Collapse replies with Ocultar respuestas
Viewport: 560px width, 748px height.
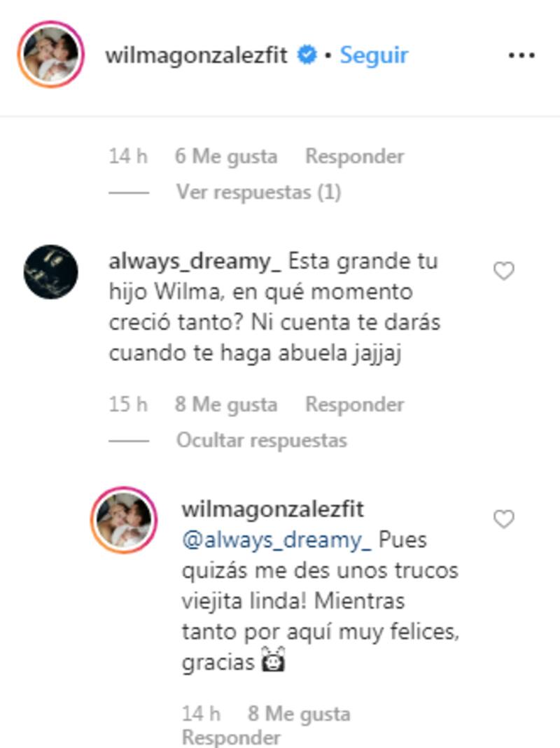point(262,440)
